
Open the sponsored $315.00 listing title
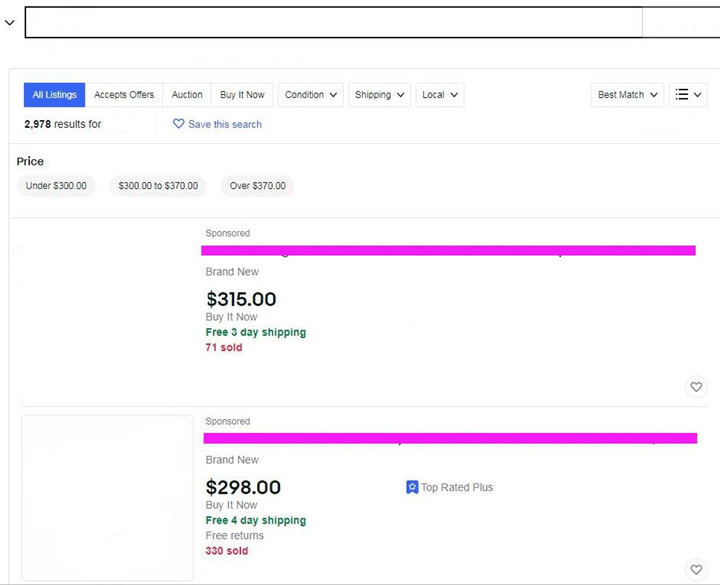(x=448, y=251)
